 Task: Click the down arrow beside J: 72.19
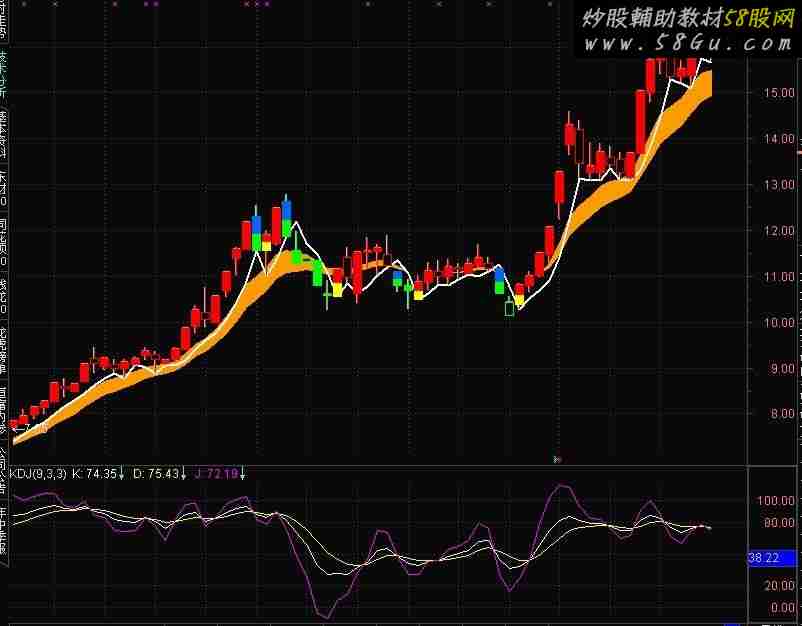(242, 473)
